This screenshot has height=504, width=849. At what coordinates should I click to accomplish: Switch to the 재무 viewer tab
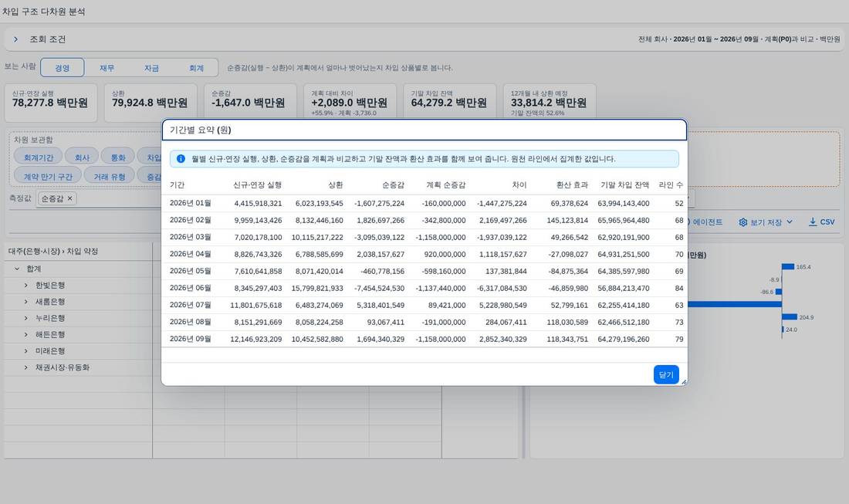point(107,68)
